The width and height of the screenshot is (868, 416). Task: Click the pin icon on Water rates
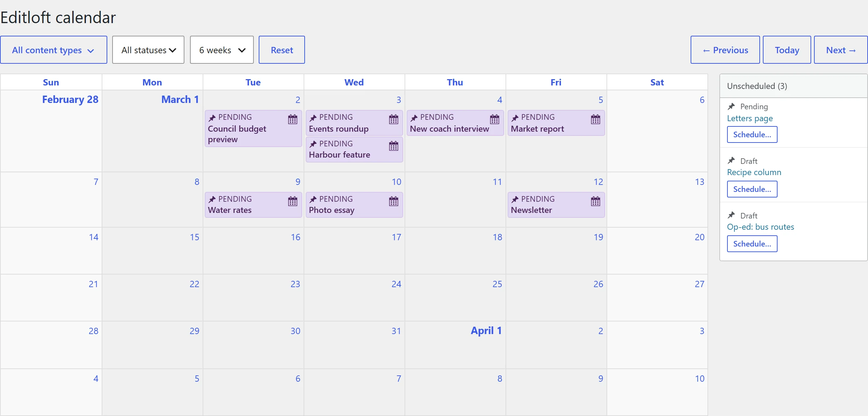(x=212, y=200)
